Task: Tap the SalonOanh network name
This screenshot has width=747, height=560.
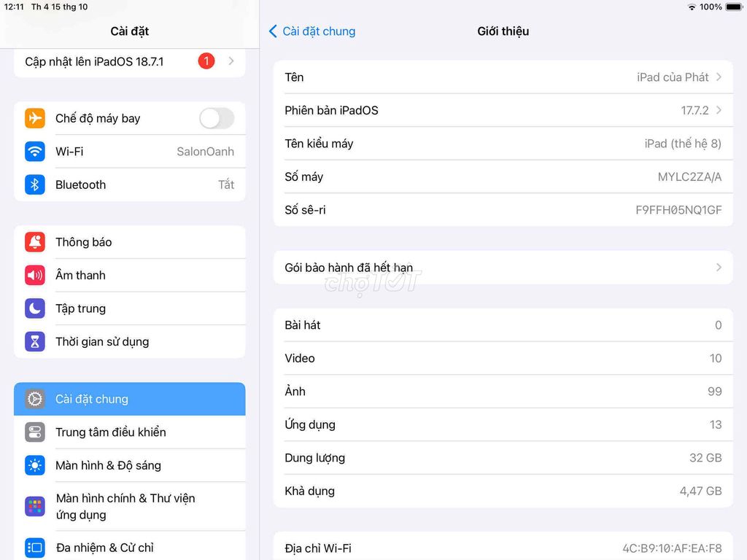Action: [x=205, y=152]
